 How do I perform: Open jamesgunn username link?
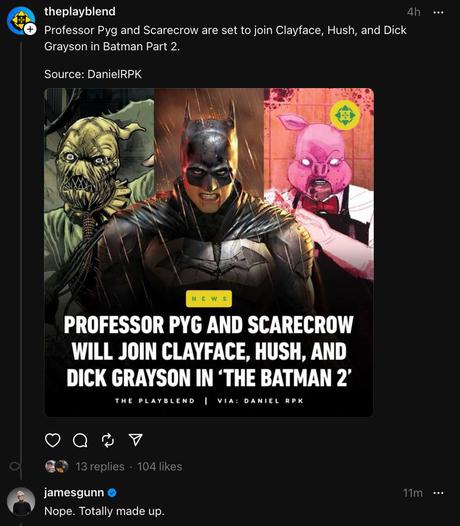(74, 492)
